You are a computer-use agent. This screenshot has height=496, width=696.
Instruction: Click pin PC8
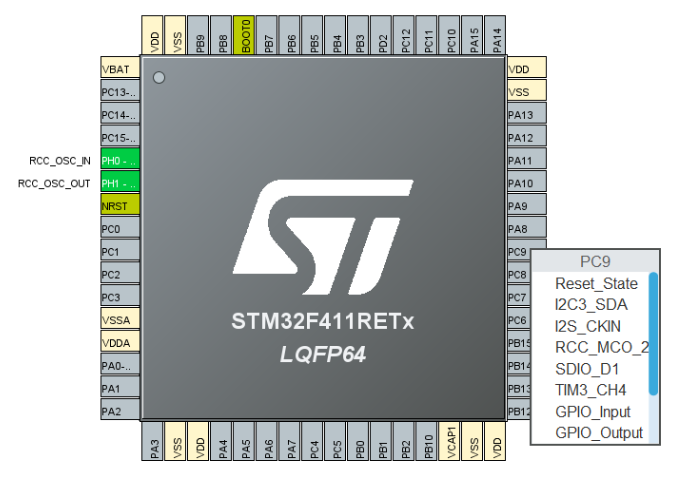tap(518, 272)
